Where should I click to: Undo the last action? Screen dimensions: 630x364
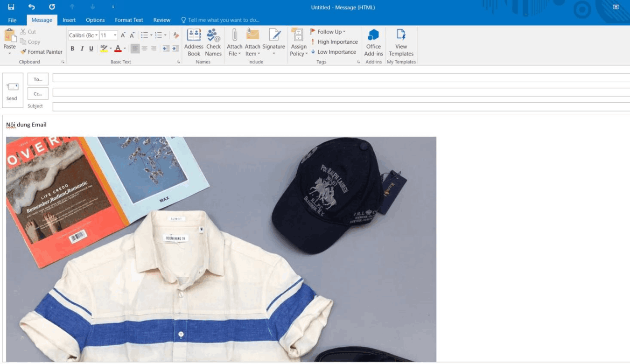coord(31,7)
